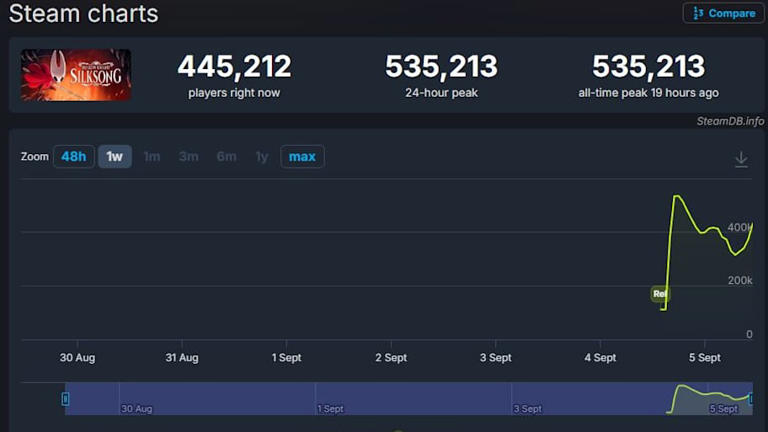Click the Rel release marker on chart

tap(659, 294)
